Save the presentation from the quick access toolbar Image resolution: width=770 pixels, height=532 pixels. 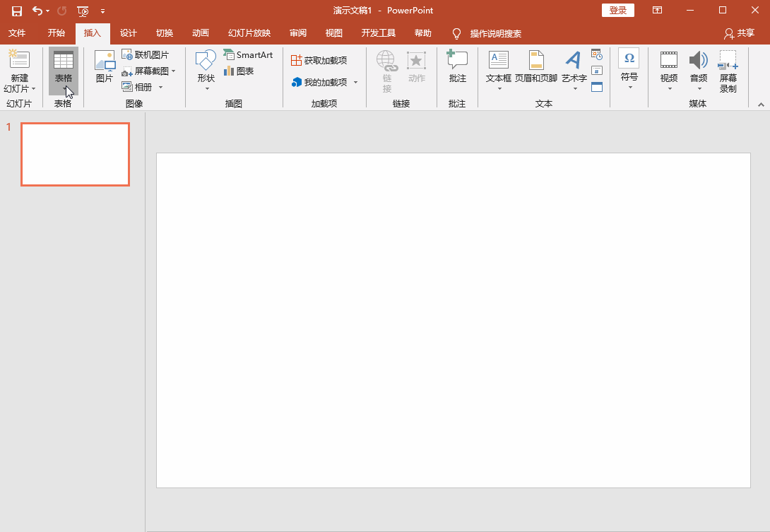[x=17, y=11]
